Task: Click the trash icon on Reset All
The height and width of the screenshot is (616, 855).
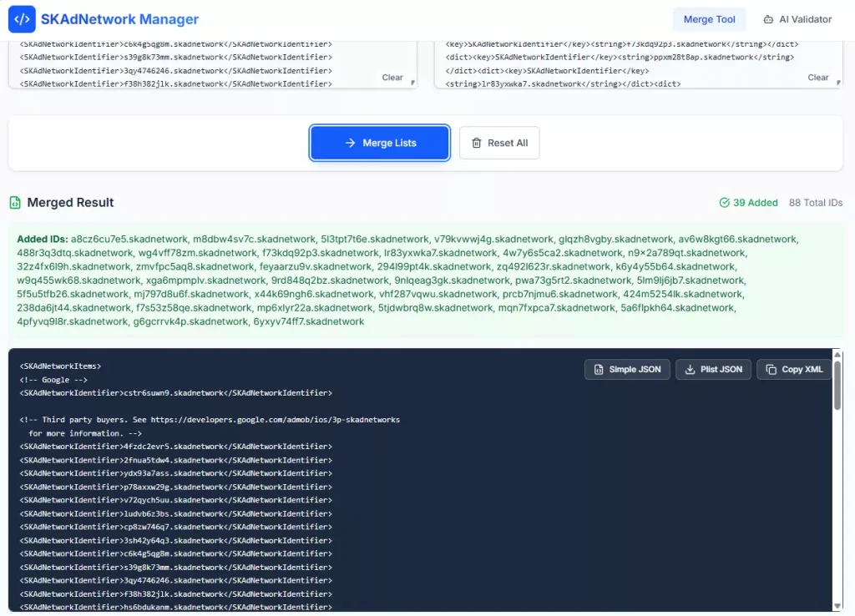Action: click(477, 143)
